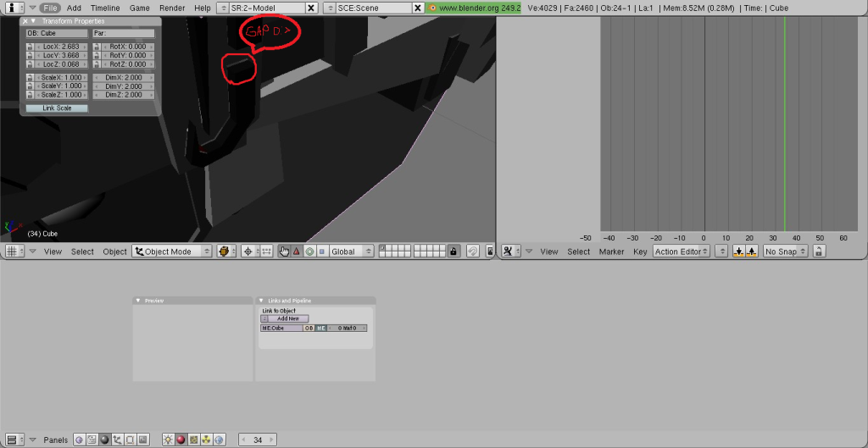This screenshot has height=448, width=868.
Task: Select the Lamp buttons sun icon
Action: pos(168,440)
